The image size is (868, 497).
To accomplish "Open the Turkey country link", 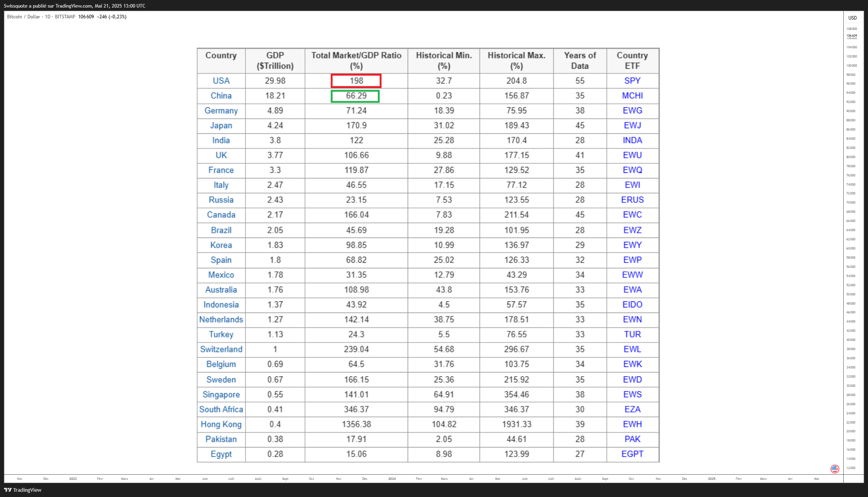I will tap(221, 335).
